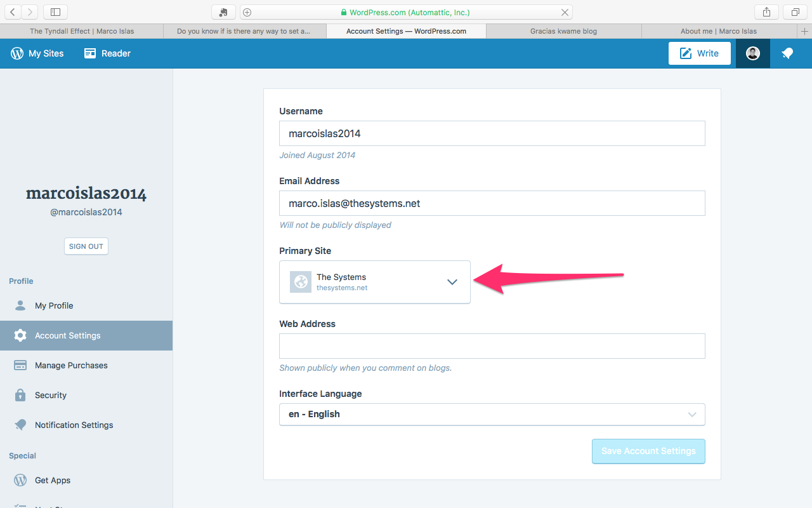Image resolution: width=812 pixels, height=508 pixels.
Task: Click the green lock in the address bar
Action: [x=344, y=12]
